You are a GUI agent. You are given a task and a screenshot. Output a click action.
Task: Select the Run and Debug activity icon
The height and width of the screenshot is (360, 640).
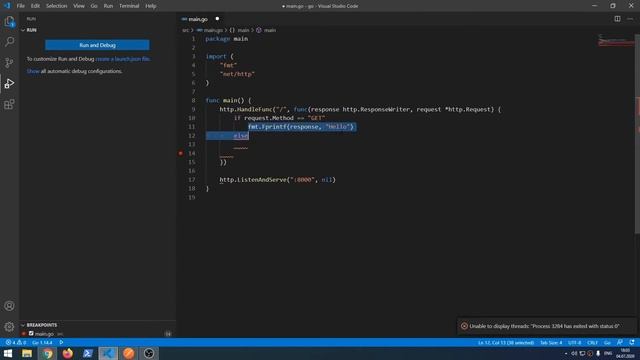(9, 83)
